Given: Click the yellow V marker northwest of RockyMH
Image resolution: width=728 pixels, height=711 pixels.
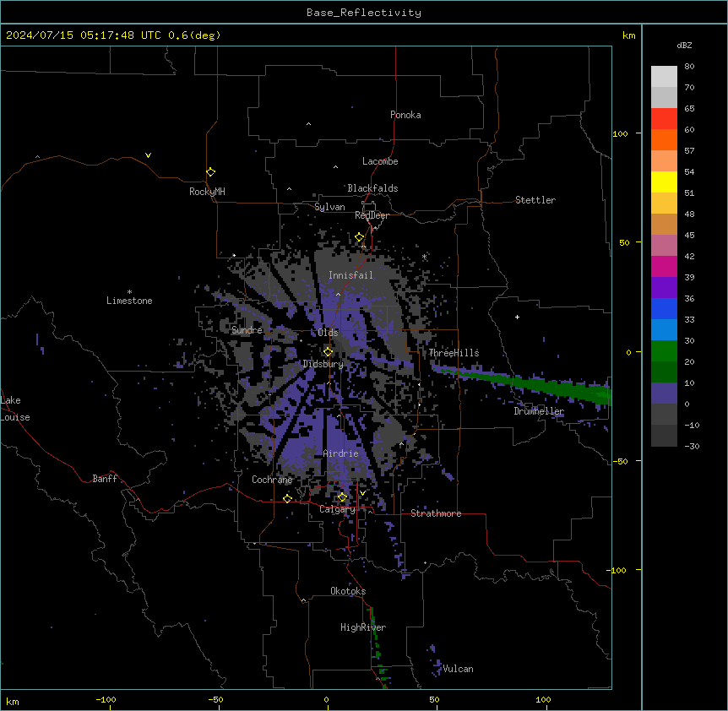Looking at the screenshot, I should point(148,155).
